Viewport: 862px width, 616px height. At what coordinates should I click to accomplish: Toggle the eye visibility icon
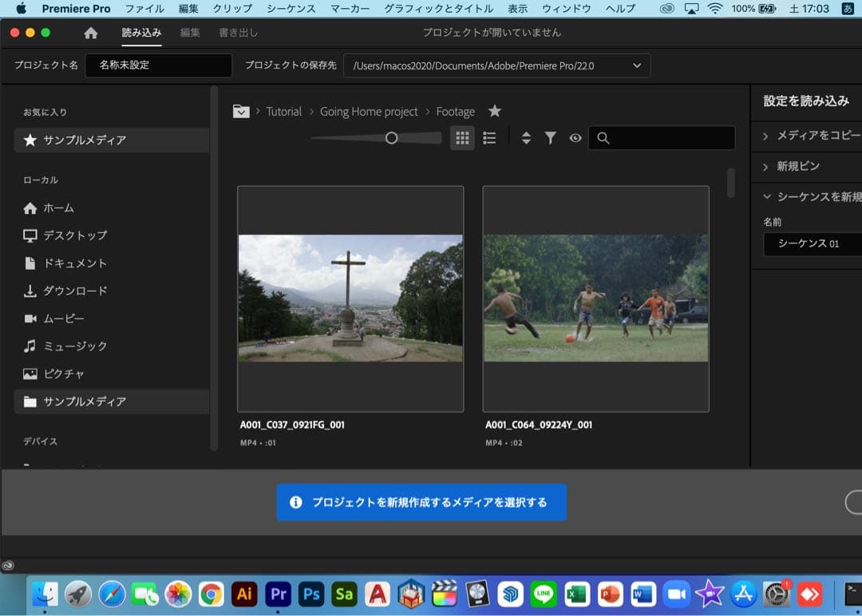[575, 138]
